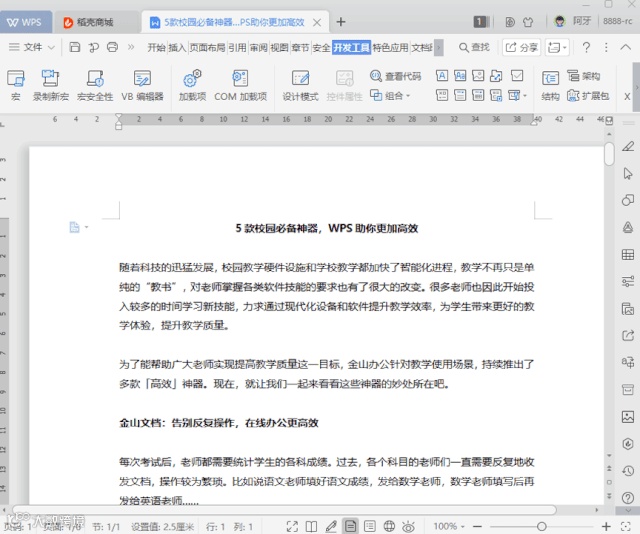This screenshot has height=534, width=640.
Task: Launch the VB 编辑器
Action: tap(142, 85)
